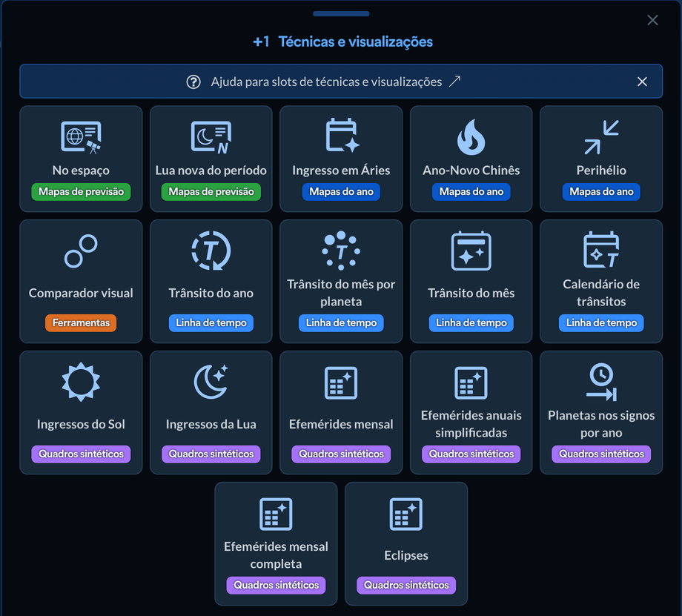This screenshot has height=616, width=682.
Task: Grab the sheet handle bar at top
Action: pyautogui.click(x=341, y=14)
